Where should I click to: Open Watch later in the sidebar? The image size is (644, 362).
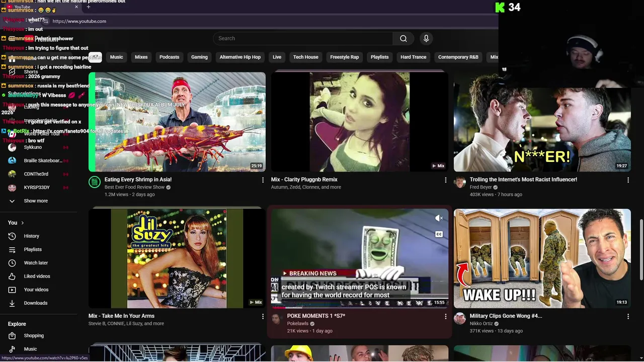[36, 262]
